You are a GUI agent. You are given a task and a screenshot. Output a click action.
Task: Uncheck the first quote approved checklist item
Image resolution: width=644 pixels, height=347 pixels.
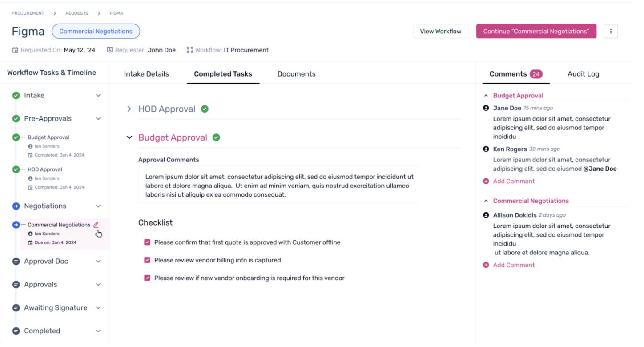click(147, 242)
